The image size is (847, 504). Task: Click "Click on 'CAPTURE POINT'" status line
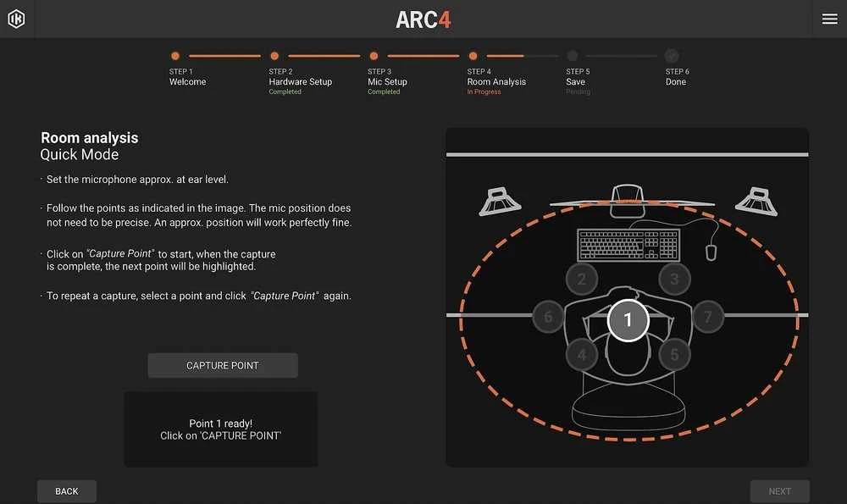220,435
